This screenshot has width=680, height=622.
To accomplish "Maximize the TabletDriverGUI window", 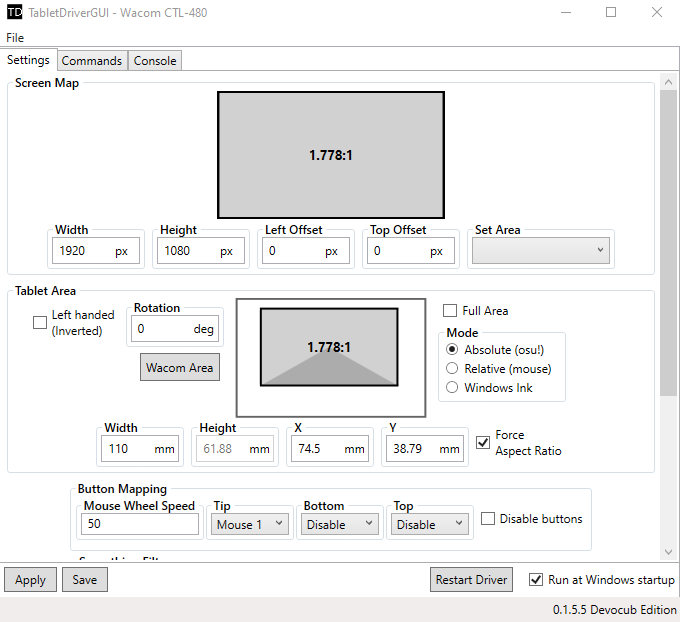I will click(x=611, y=12).
